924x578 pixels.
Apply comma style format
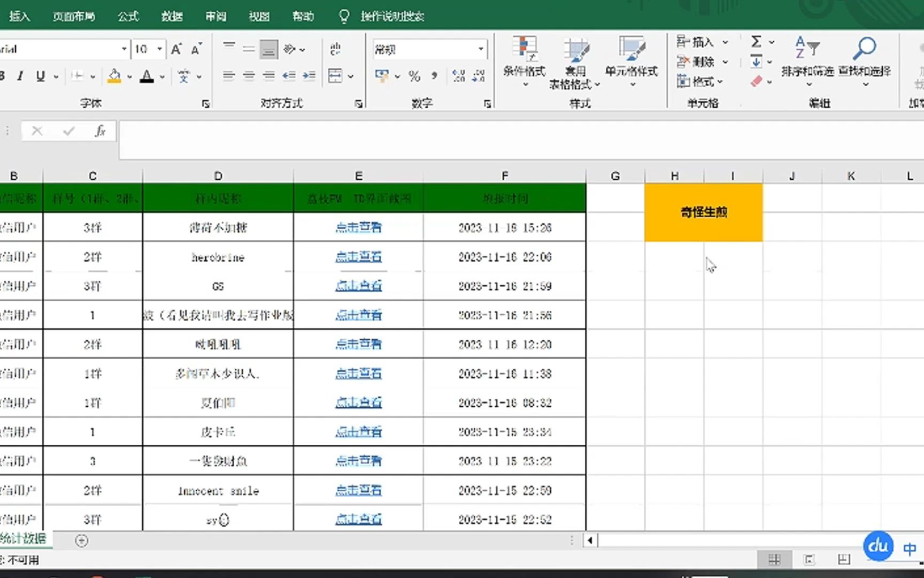[434, 76]
